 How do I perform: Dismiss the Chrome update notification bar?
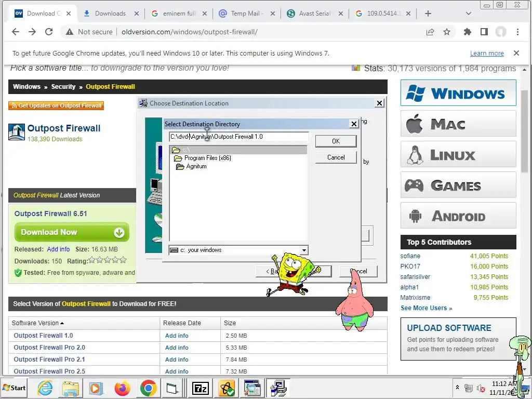pyautogui.click(x=516, y=53)
